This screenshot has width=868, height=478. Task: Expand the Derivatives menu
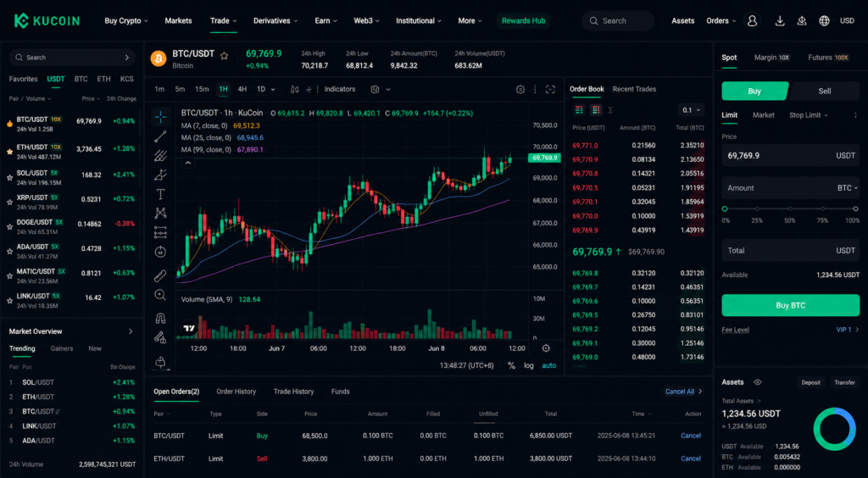click(x=275, y=20)
